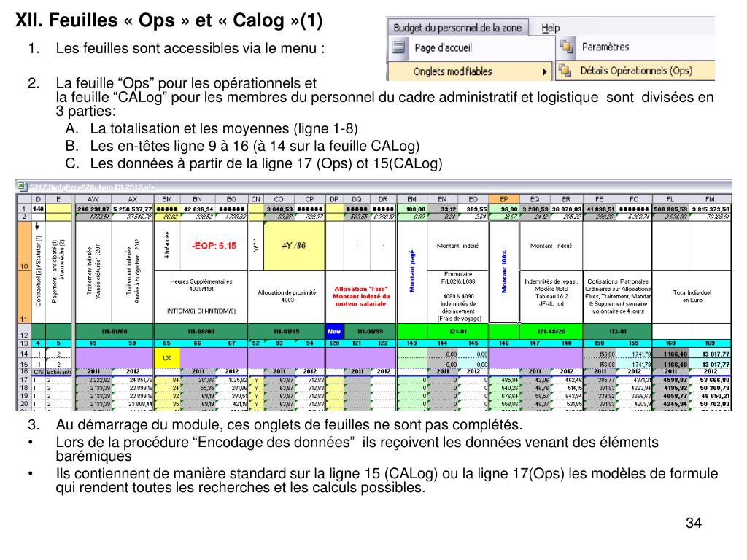Image resolution: width=747 pixels, height=560 pixels.
Task: Select highlighted column header EP
Action: (504, 199)
